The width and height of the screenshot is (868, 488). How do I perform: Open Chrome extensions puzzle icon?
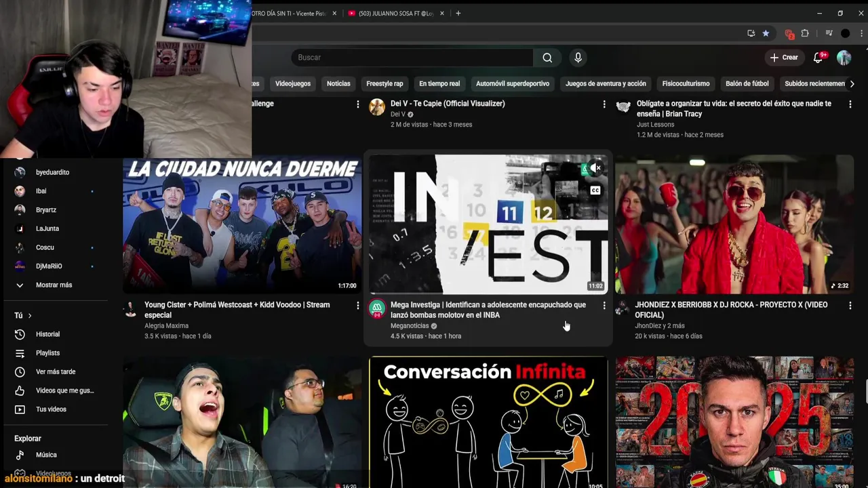tap(805, 33)
